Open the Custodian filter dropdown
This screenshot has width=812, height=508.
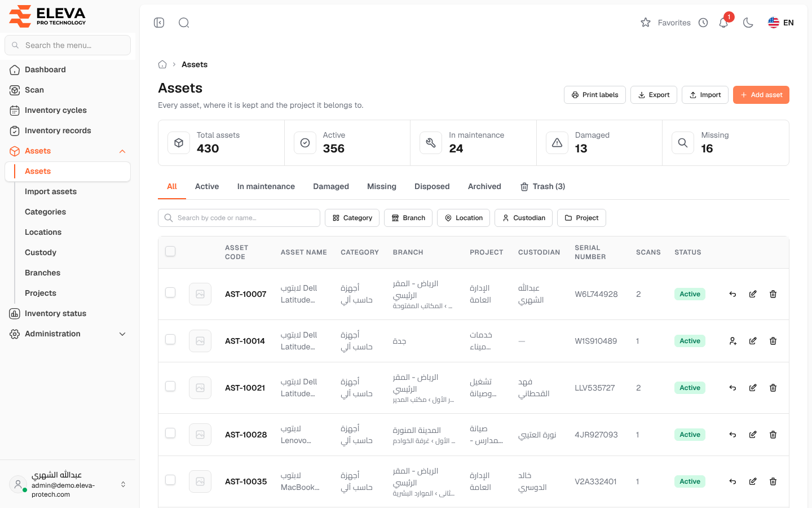(x=523, y=218)
